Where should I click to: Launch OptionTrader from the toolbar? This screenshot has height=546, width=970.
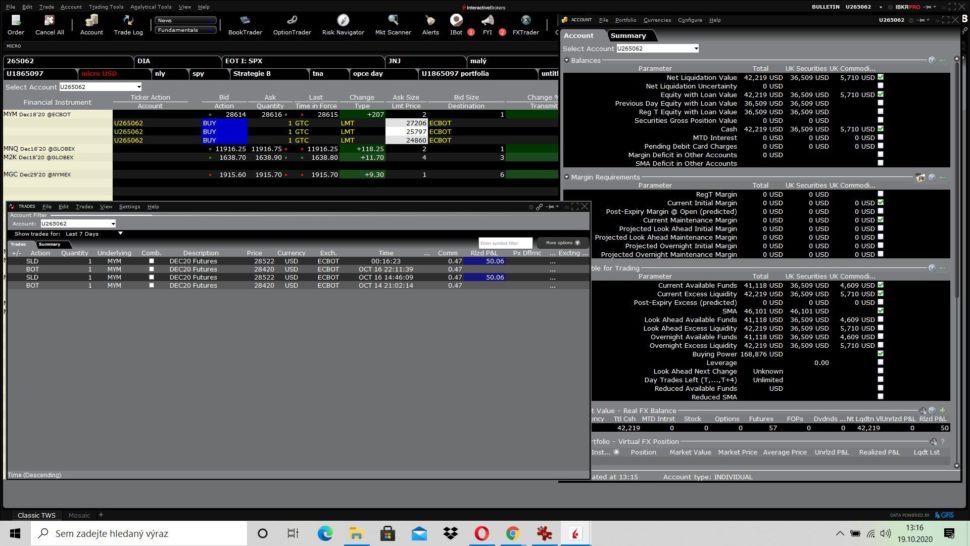(x=292, y=25)
